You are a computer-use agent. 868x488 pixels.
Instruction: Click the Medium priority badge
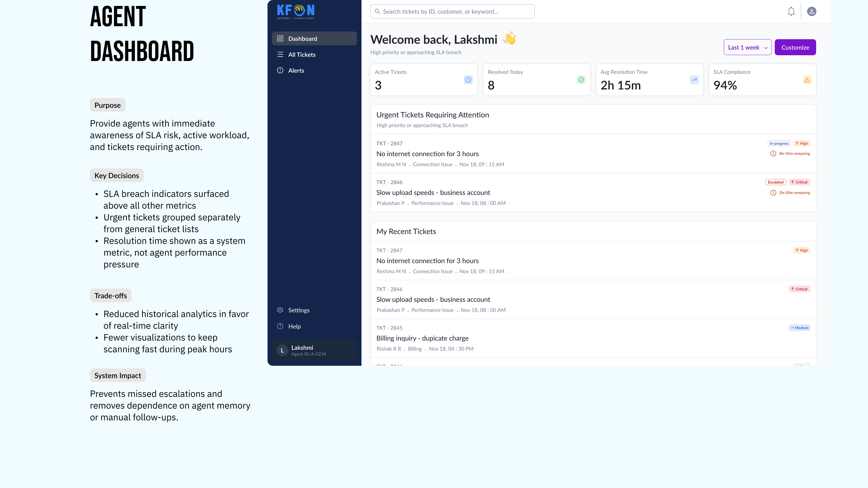point(800,328)
